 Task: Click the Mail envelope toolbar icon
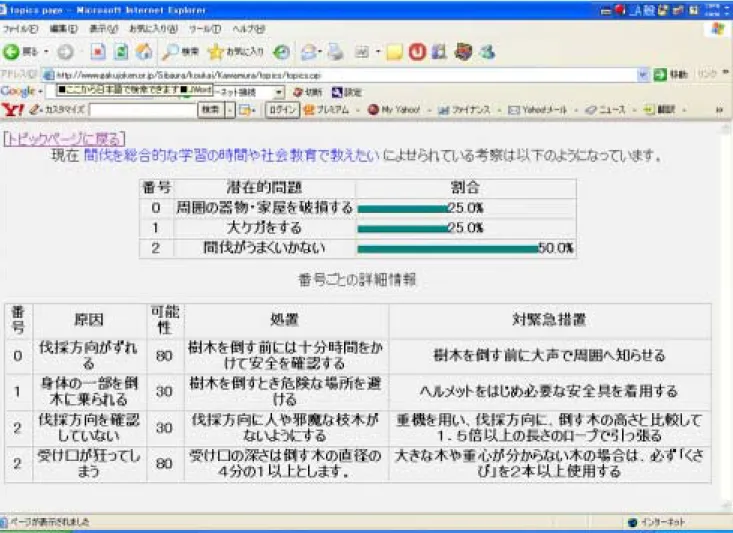tap(309, 52)
